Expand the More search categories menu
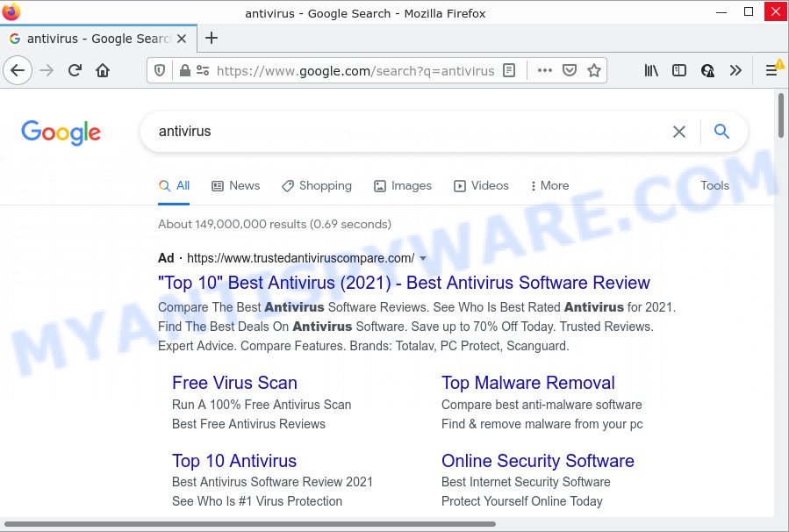The image size is (789, 532). pyautogui.click(x=549, y=186)
